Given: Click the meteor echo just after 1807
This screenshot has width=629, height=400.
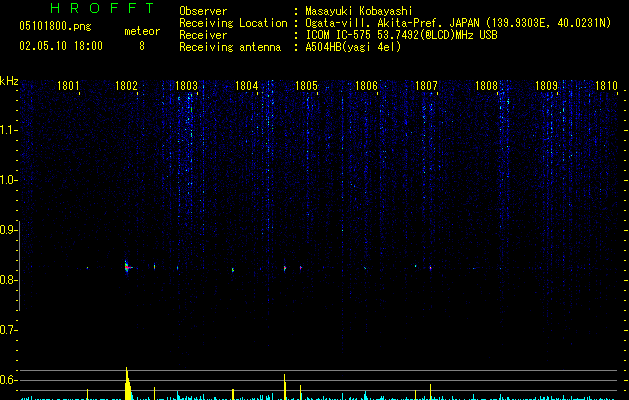Looking at the screenshot, I should coord(430,268).
